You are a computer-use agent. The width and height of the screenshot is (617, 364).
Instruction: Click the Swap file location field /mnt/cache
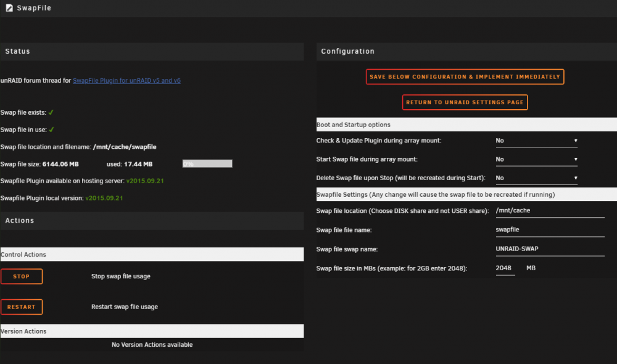(x=550, y=211)
